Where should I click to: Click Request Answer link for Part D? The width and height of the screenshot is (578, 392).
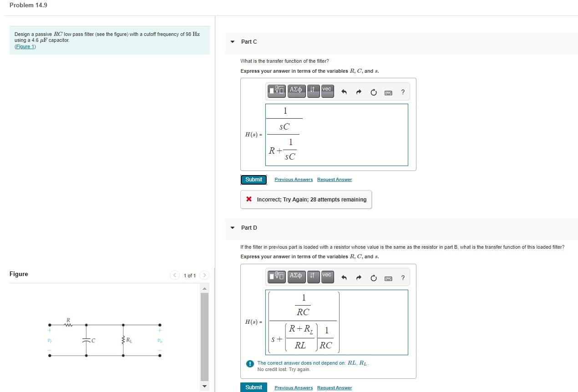point(335,388)
